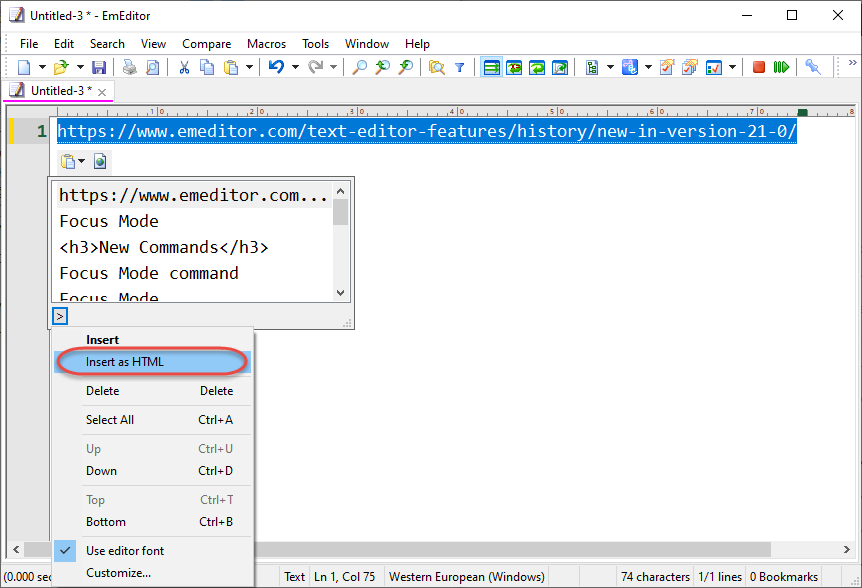The image size is (862, 588).
Task: Open the Edit menu
Action: pos(64,44)
